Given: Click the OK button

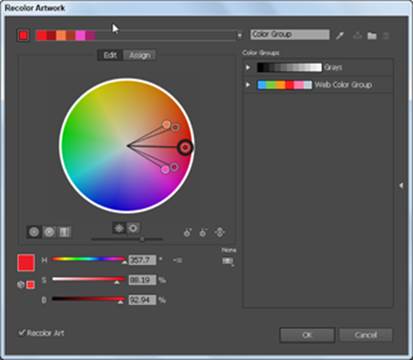Looking at the screenshot, I should pos(307,335).
